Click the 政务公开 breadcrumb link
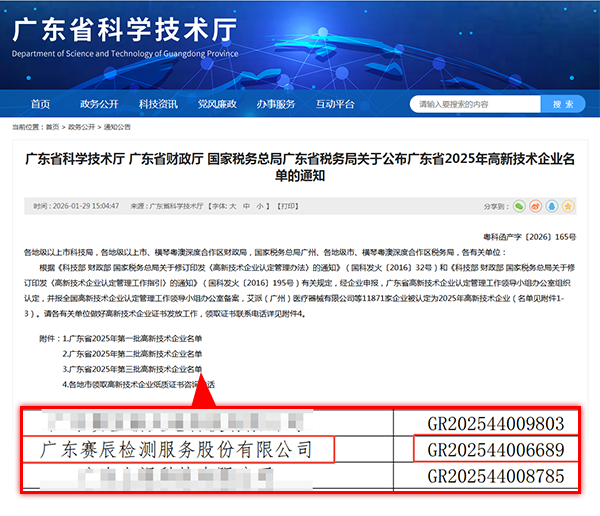 click(x=82, y=128)
